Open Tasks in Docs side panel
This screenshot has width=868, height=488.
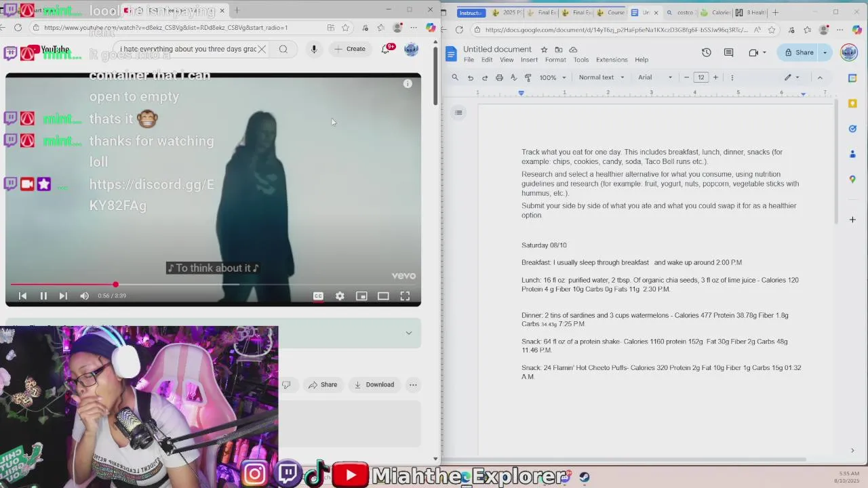[852, 129]
